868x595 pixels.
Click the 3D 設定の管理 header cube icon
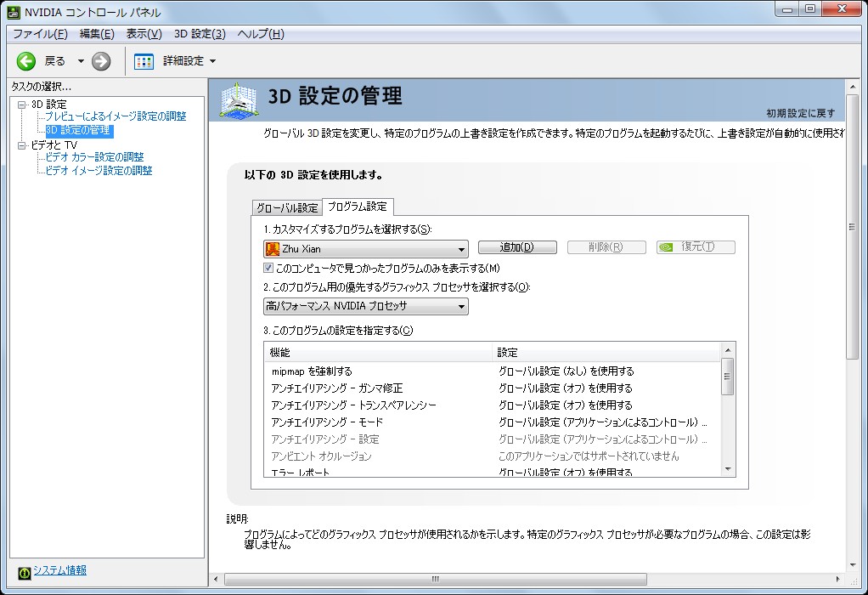[x=240, y=100]
